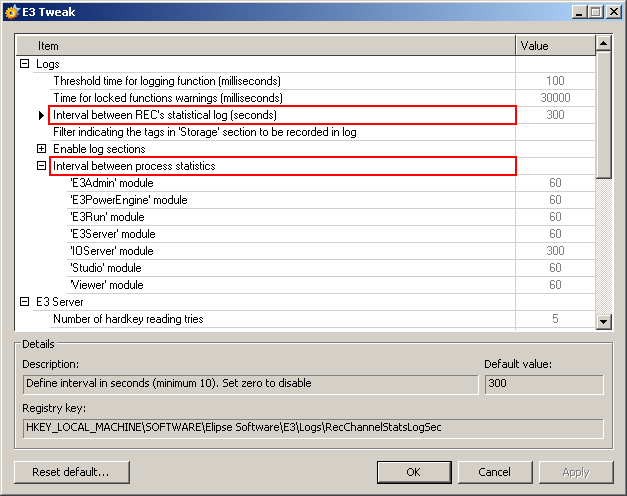Screen dimensions: 627x496
Task: Select the 'Viewer' module row
Action: click(x=105, y=285)
